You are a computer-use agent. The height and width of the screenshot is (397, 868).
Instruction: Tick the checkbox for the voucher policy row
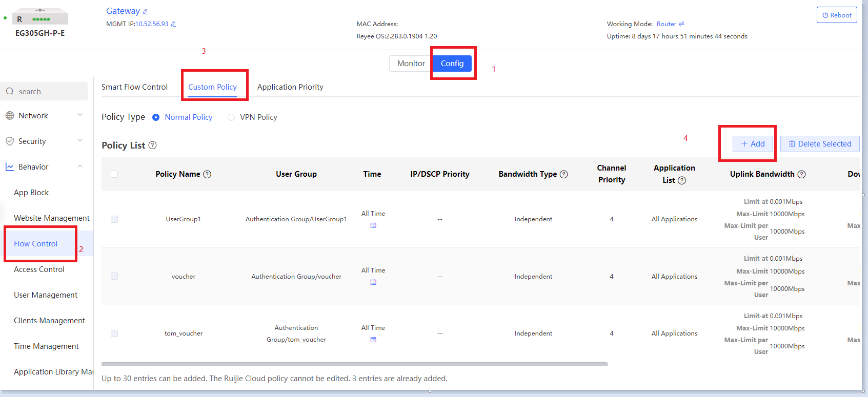(x=114, y=276)
